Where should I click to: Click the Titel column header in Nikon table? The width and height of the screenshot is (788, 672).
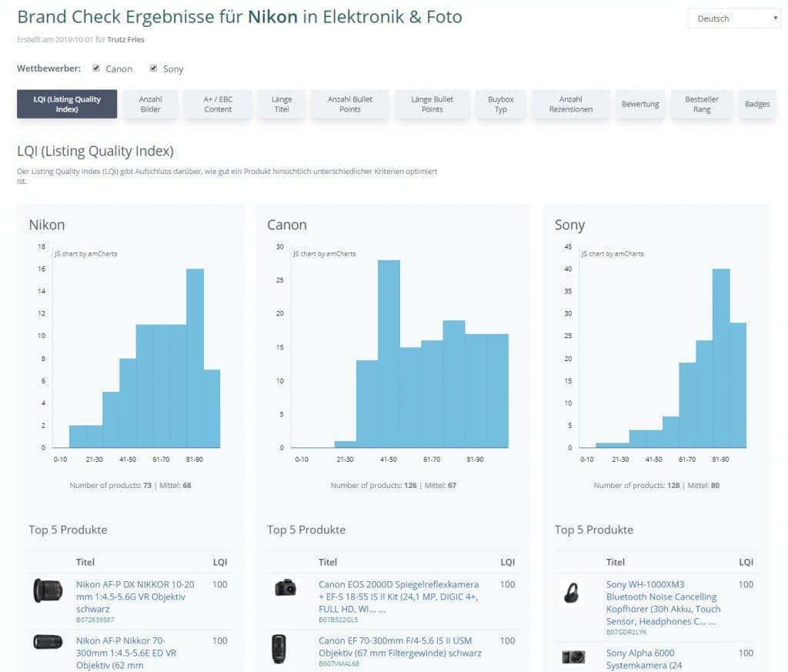(85, 562)
